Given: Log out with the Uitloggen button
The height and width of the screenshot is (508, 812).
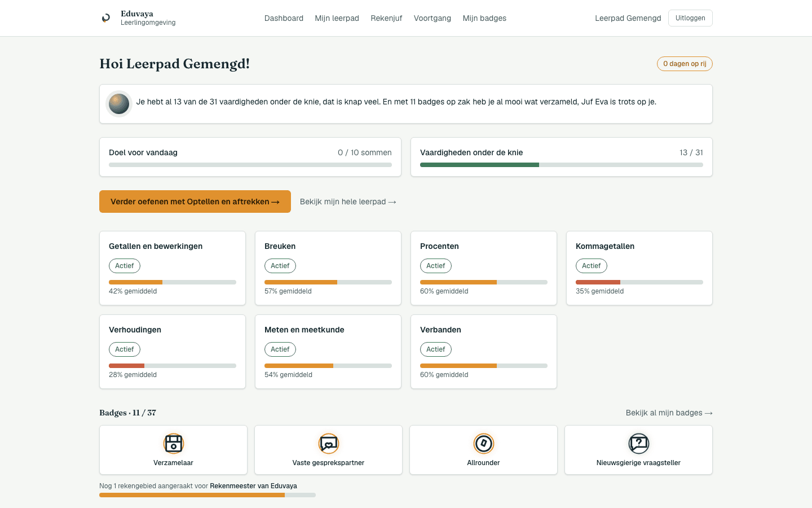Looking at the screenshot, I should pyautogui.click(x=690, y=18).
